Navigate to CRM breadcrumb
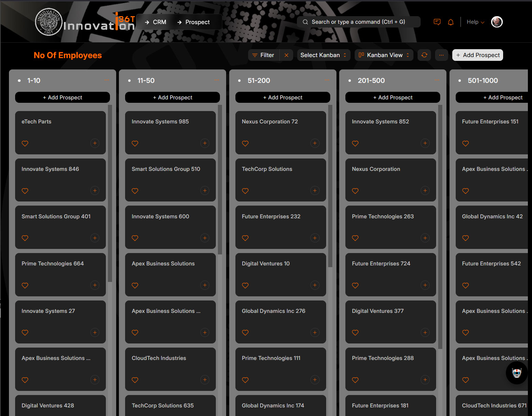Image resolution: width=532 pixels, height=416 pixels. tap(159, 22)
